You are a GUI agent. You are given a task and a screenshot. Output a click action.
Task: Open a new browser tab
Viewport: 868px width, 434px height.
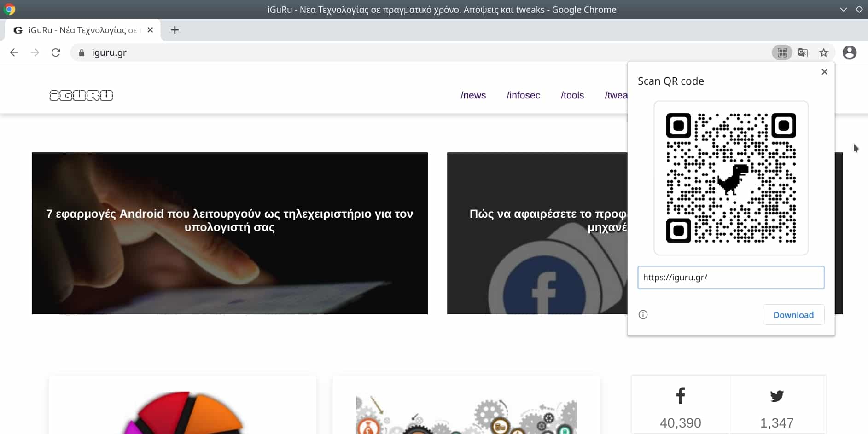click(175, 30)
